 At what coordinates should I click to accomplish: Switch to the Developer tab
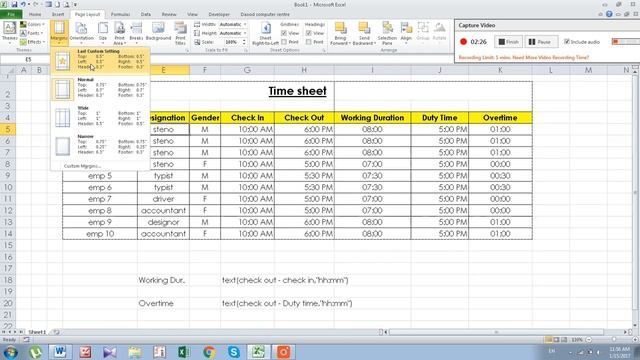[x=219, y=14]
